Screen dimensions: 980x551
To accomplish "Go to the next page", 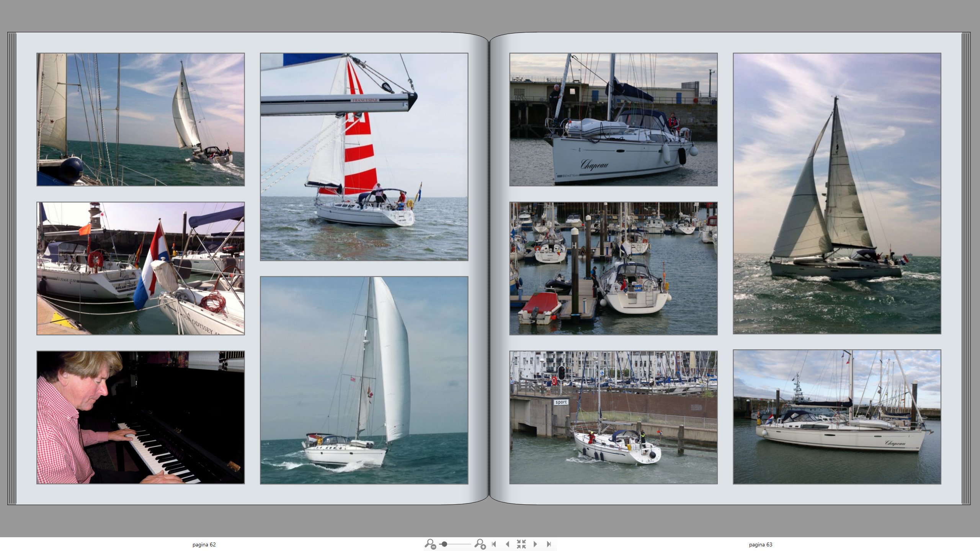I will [535, 544].
